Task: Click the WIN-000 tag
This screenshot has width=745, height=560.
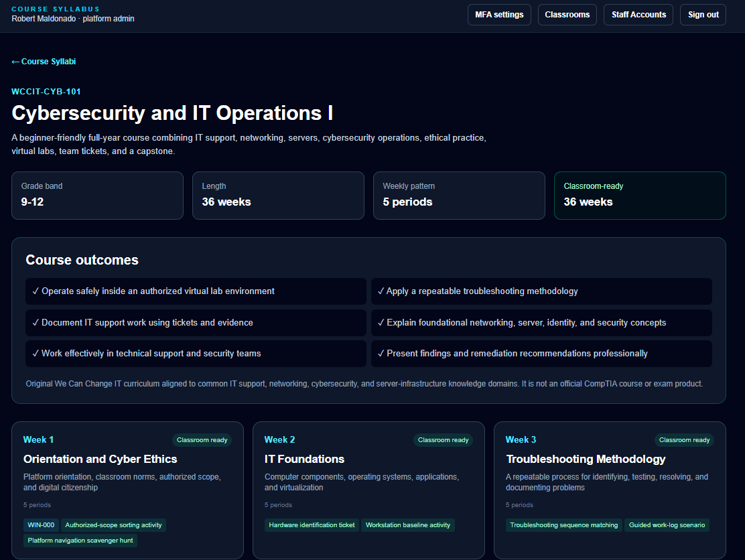Action: [41, 525]
